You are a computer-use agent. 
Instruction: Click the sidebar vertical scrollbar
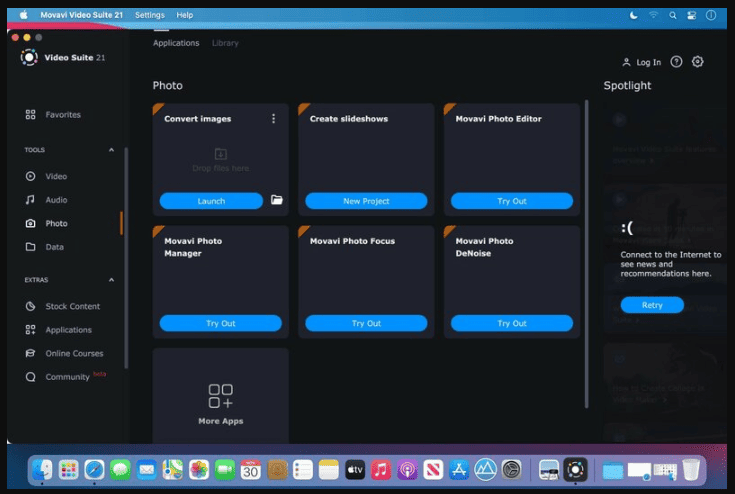[x=126, y=258]
